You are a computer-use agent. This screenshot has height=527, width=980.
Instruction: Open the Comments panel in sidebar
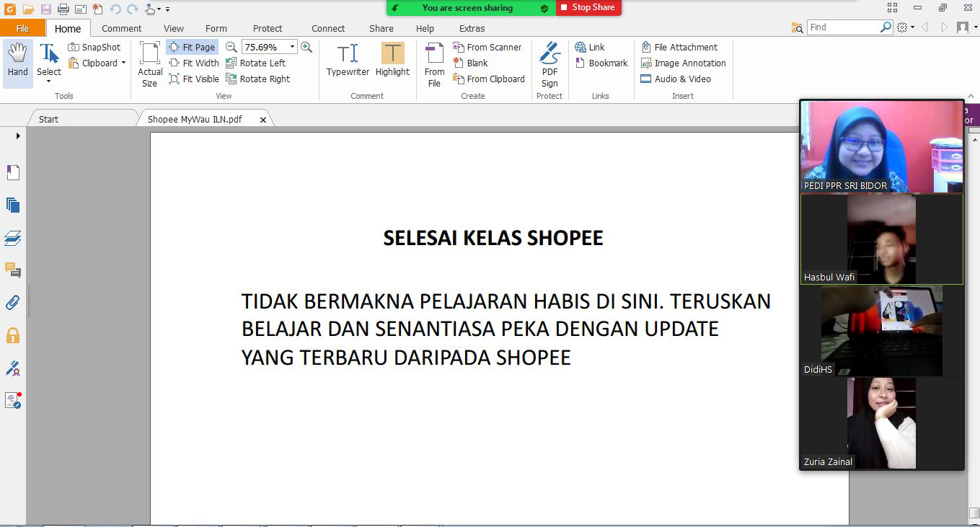coord(13,270)
